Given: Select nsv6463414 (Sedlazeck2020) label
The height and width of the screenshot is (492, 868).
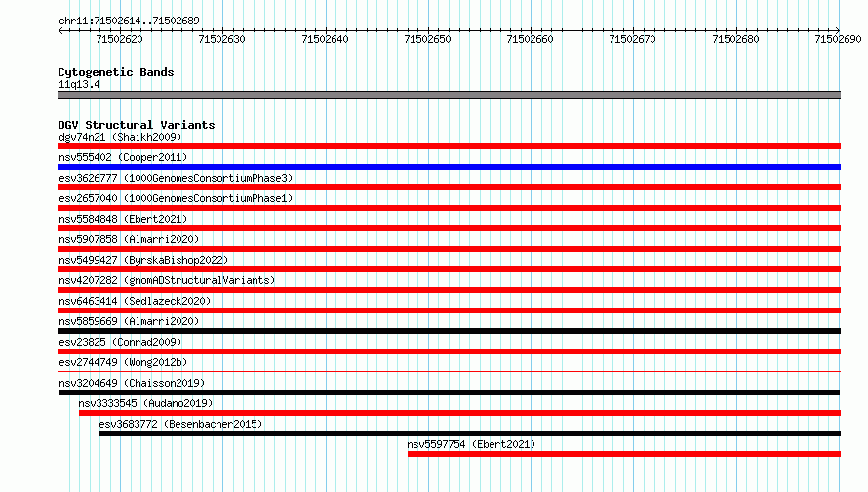Looking at the screenshot, I should tap(135, 301).
